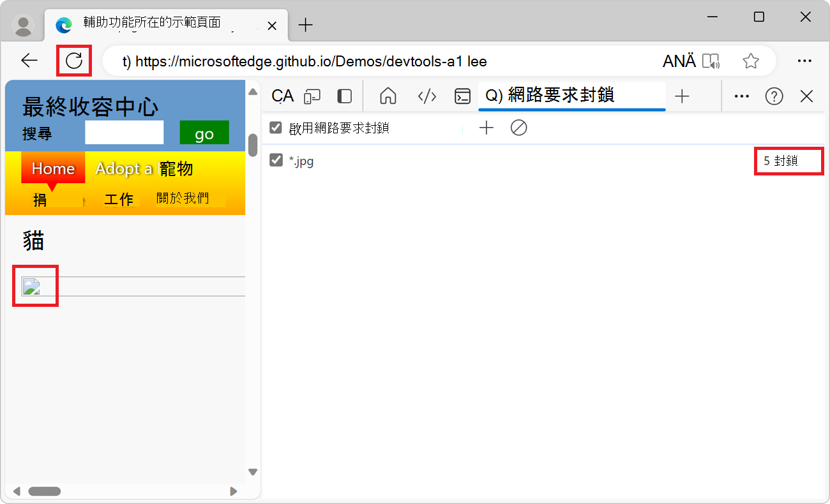Reload the page
The height and width of the screenshot is (504, 830).
coord(73,61)
